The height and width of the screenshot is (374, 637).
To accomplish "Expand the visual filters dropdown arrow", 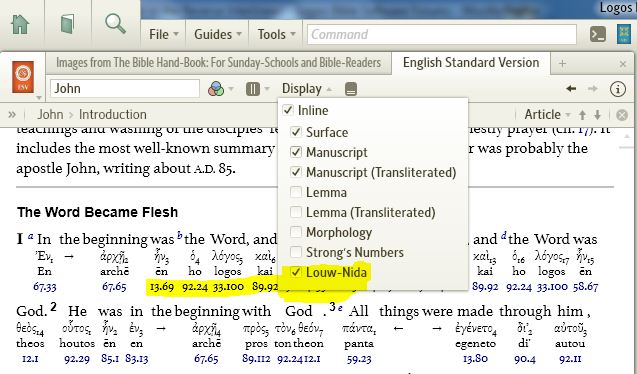I will [231, 89].
